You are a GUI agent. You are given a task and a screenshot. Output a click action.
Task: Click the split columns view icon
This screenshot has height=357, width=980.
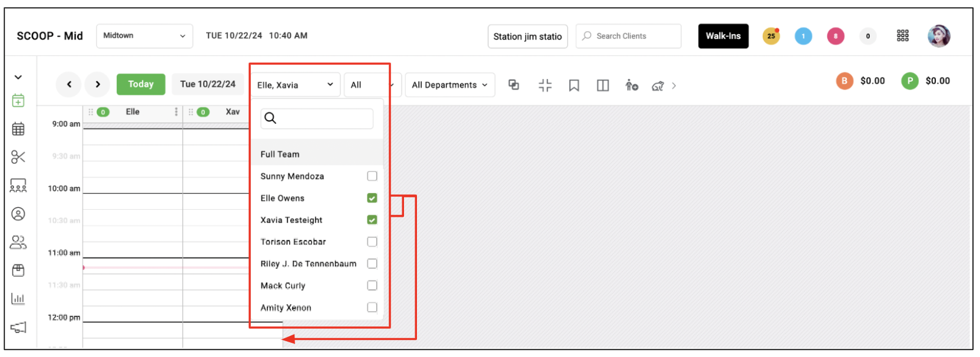click(602, 85)
